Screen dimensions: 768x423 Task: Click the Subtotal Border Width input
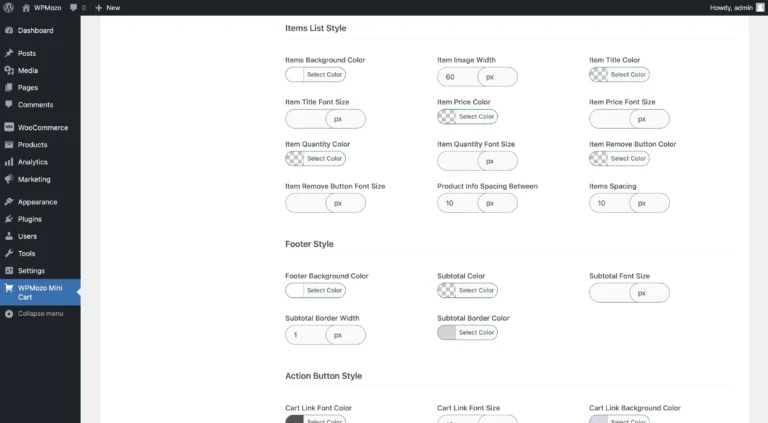pyautogui.click(x=306, y=335)
